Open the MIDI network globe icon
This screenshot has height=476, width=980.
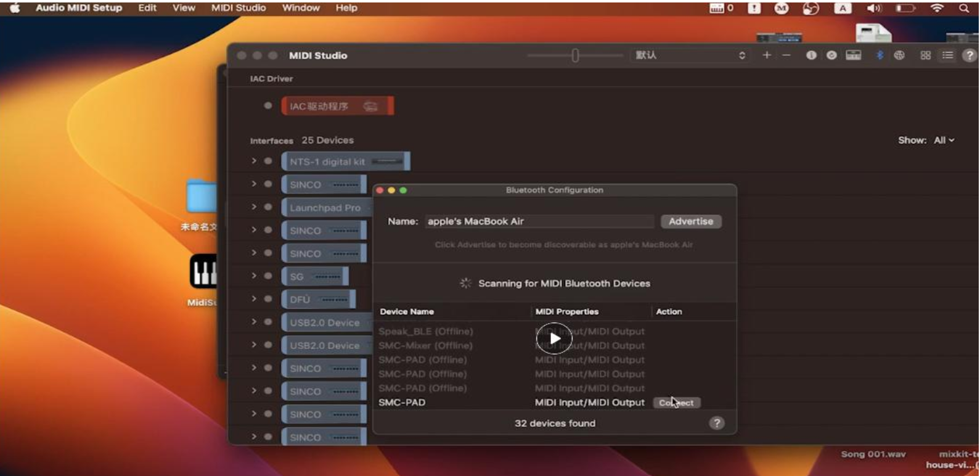[x=899, y=55]
